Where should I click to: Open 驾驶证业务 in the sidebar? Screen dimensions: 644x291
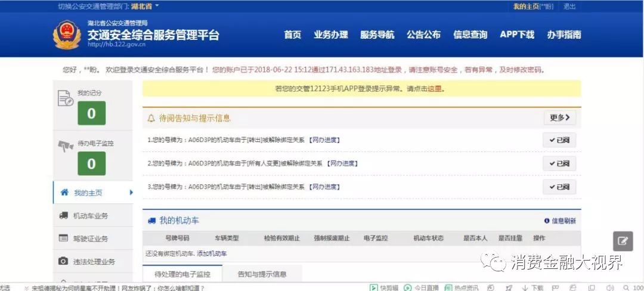click(x=90, y=239)
